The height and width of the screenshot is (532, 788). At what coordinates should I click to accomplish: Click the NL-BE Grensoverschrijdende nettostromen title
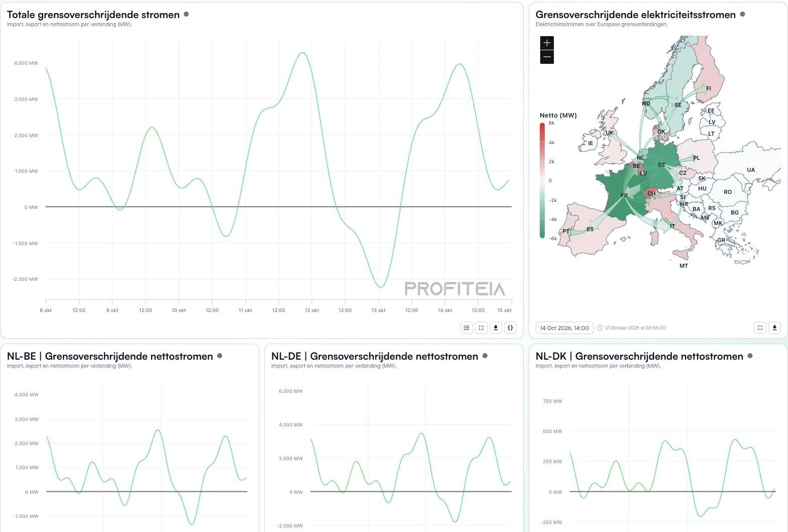(x=110, y=356)
